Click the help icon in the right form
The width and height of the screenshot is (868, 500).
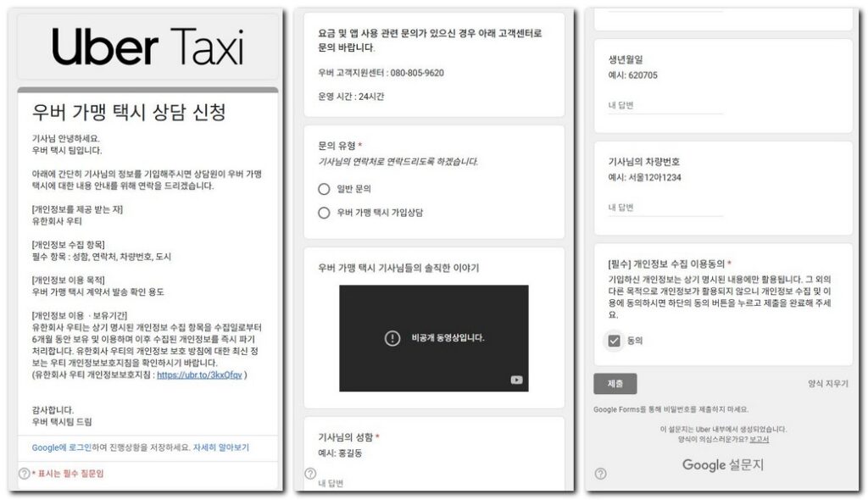point(601,474)
